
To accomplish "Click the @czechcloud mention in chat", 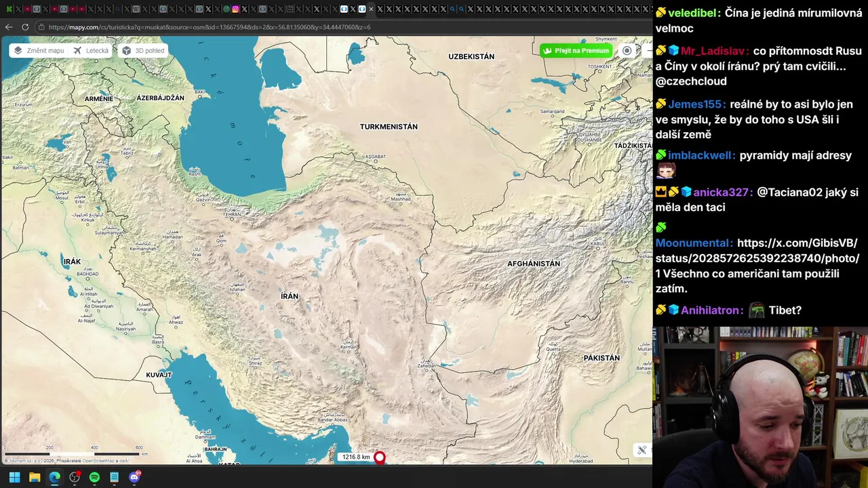I will 691,81.
